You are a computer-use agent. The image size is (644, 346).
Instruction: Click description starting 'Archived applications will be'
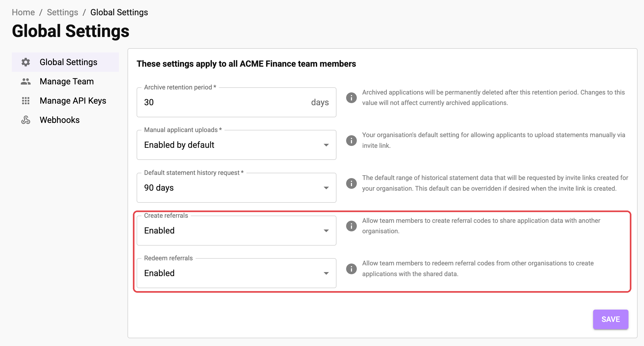493,97
